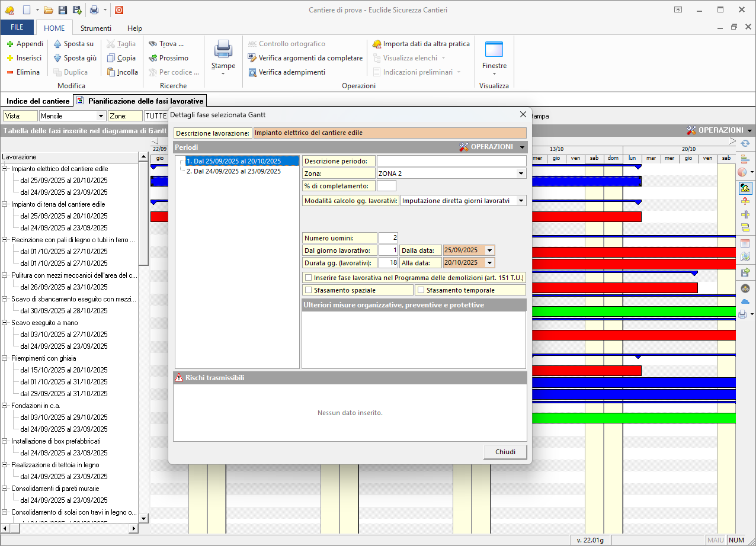Click the Descrizione periodo text field
Screen dimensions: 756x546
pos(451,161)
